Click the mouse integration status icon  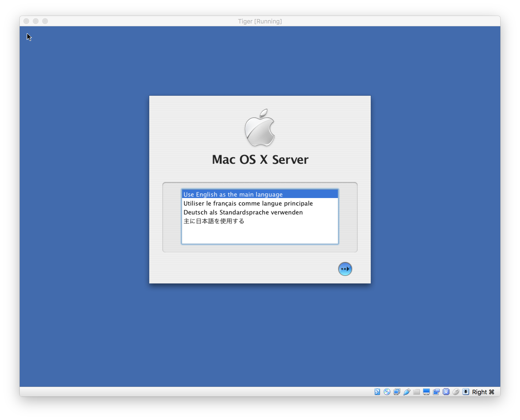click(x=456, y=392)
